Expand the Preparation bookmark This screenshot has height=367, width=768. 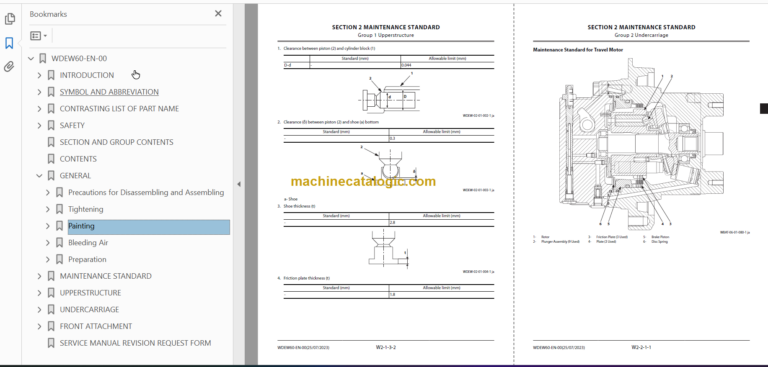48,259
